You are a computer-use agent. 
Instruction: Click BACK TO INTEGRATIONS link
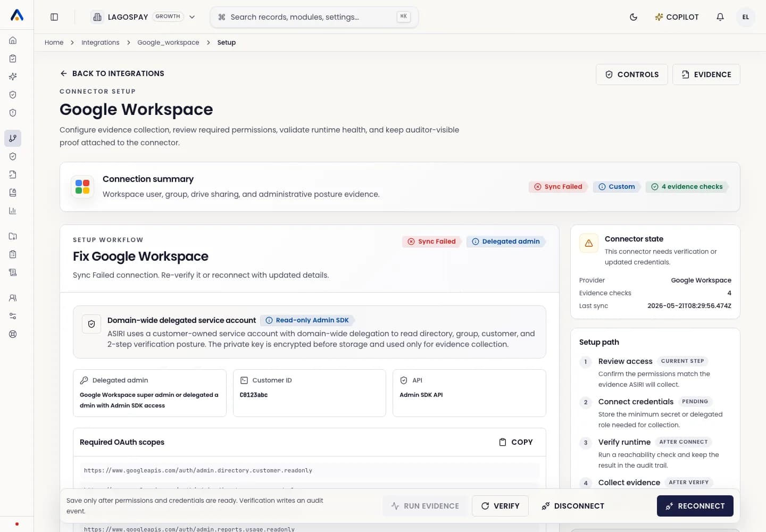[112, 73]
